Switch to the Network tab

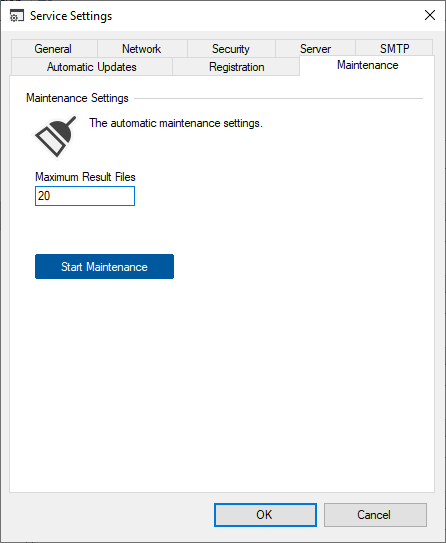[x=142, y=48]
